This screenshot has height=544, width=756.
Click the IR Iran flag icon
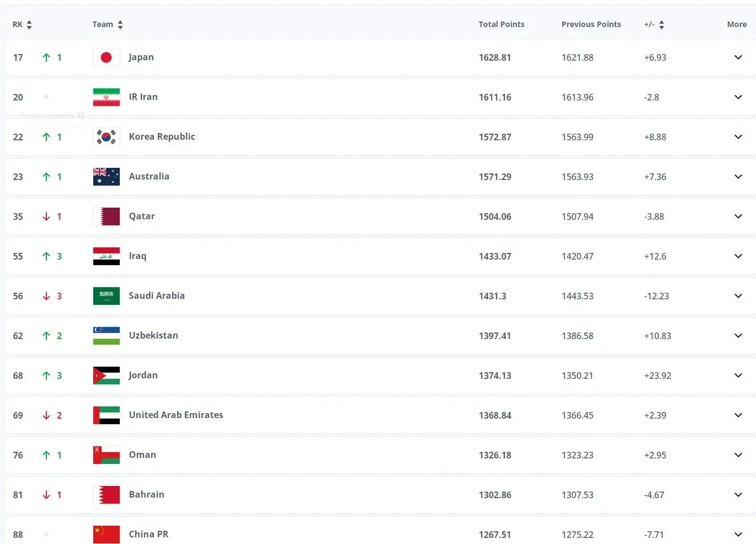(107, 97)
